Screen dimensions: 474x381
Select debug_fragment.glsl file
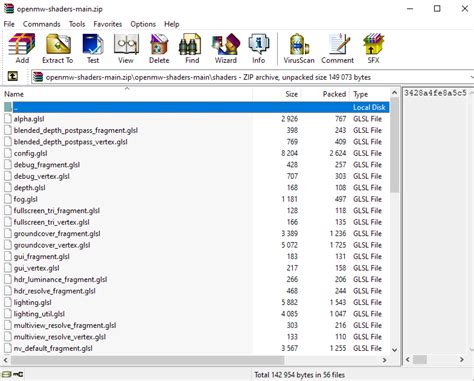pyautogui.click(x=197, y=165)
